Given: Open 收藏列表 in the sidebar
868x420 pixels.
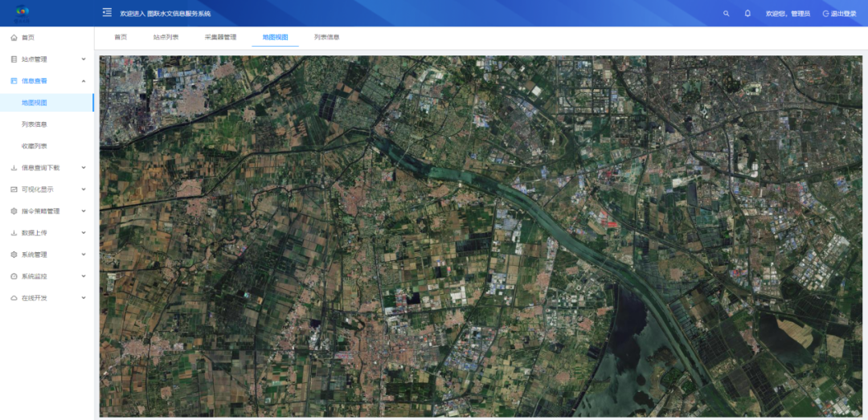Looking at the screenshot, I should (35, 146).
